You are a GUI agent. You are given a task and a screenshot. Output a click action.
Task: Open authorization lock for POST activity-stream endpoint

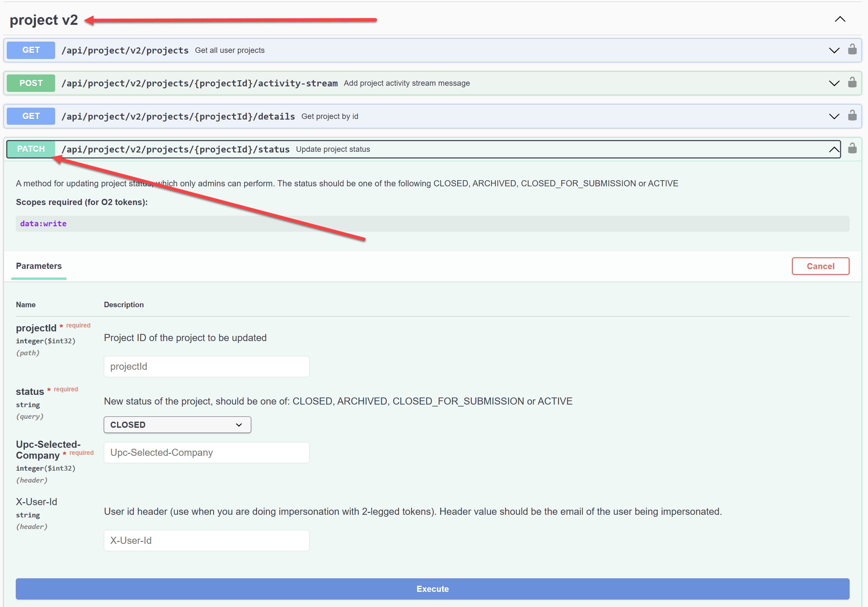point(853,83)
